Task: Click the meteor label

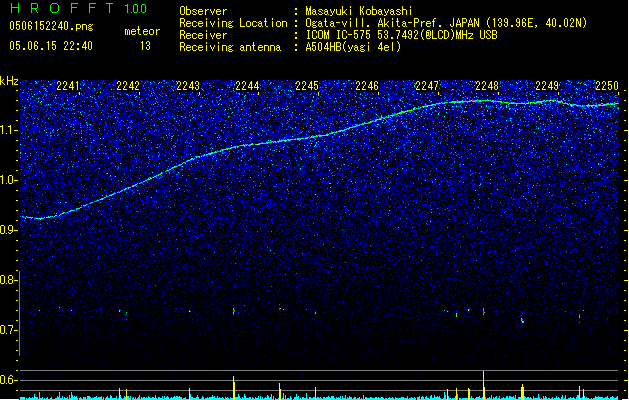Action: pos(142,31)
